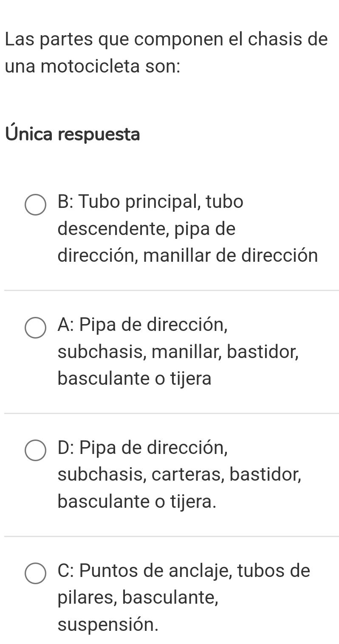Click the 'D: Pipa de dirección,' answer text
Viewport: 339px width, 644px height.
143,447
